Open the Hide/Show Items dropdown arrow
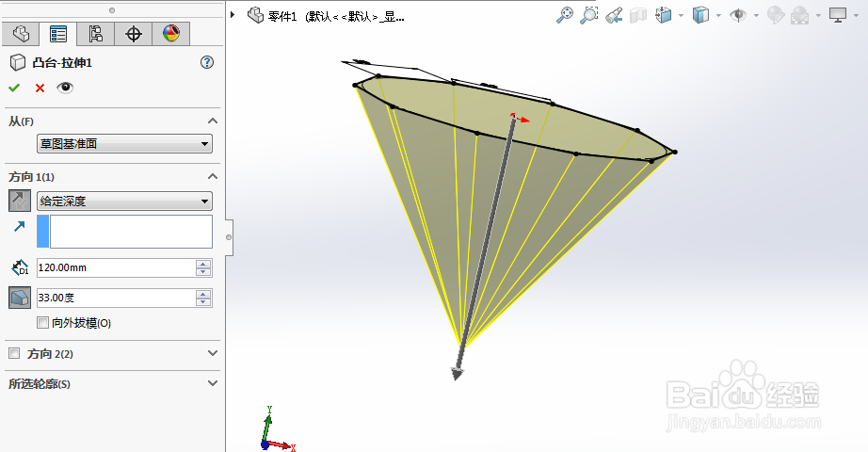Screen dimensions: 868x452 point(756,15)
